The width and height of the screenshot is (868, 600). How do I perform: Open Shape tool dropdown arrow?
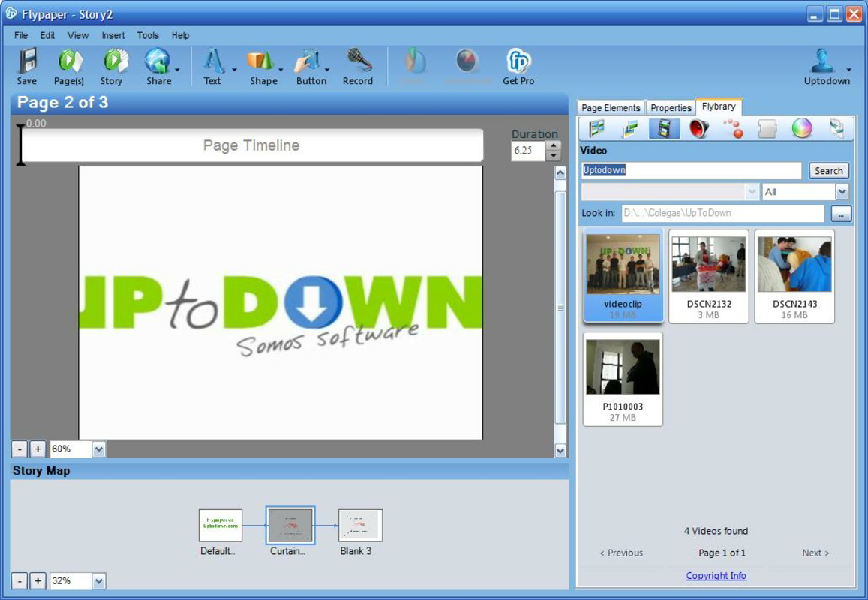tap(281, 70)
